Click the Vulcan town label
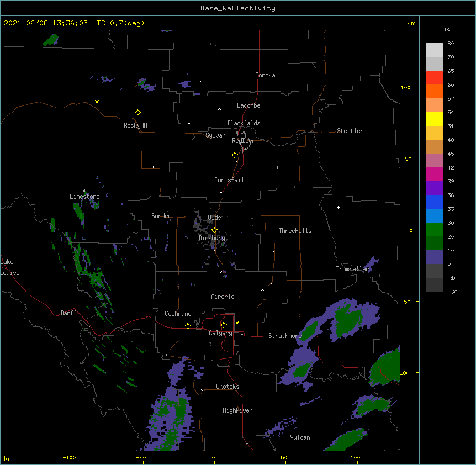The height and width of the screenshot is (465, 476). click(300, 437)
